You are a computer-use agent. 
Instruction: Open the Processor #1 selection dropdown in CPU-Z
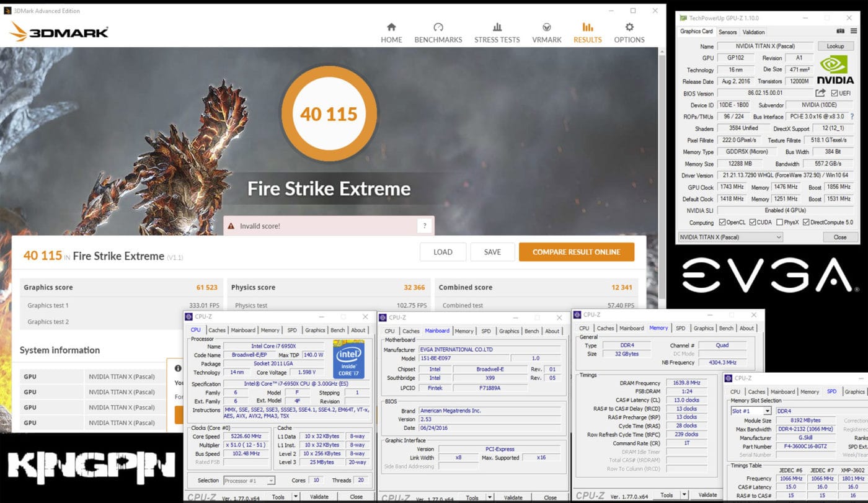click(271, 479)
